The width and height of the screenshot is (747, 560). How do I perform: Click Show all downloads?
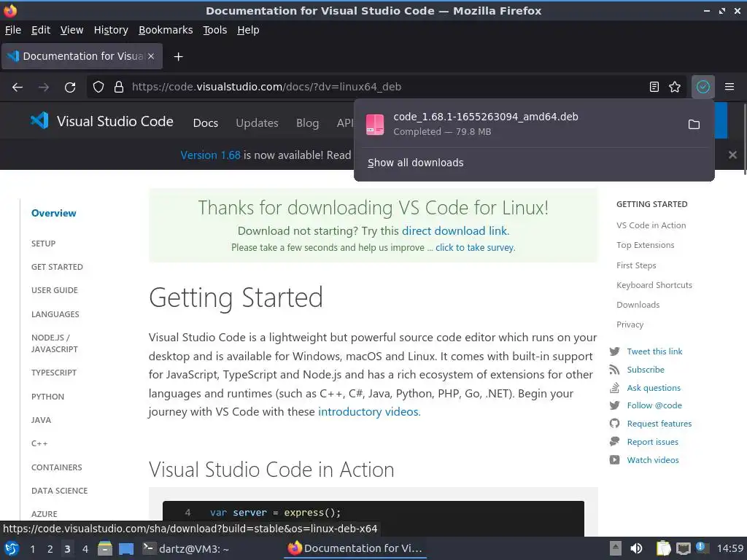(x=415, y=163)
